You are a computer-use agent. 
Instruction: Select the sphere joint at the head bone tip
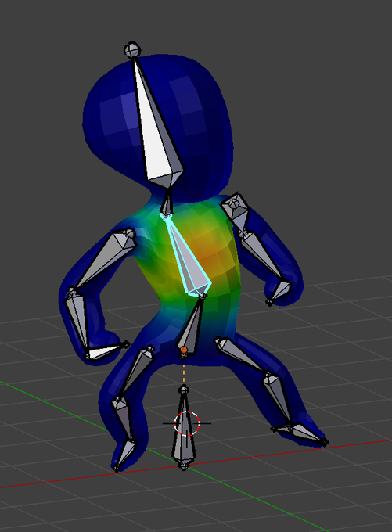tap(132, 50)
